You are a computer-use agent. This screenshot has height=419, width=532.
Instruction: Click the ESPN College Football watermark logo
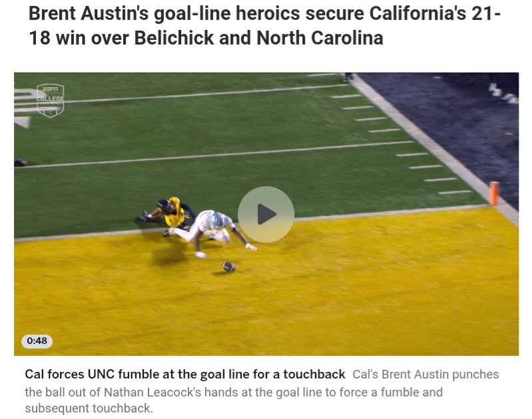coord(50,100)
